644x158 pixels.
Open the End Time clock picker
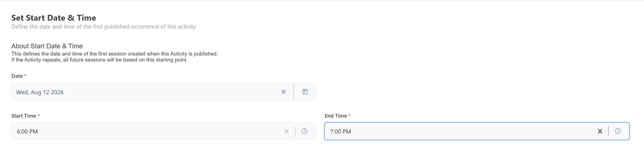(618, 131)
